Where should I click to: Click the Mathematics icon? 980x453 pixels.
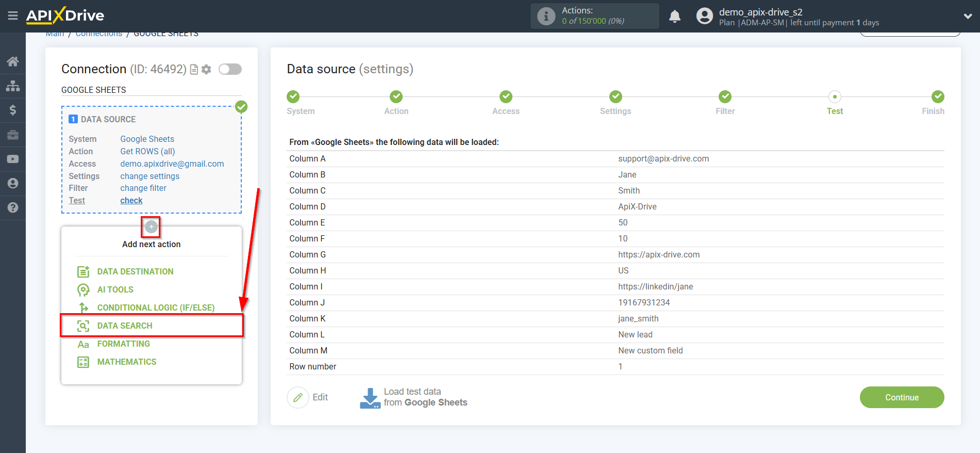click(83, 362)
